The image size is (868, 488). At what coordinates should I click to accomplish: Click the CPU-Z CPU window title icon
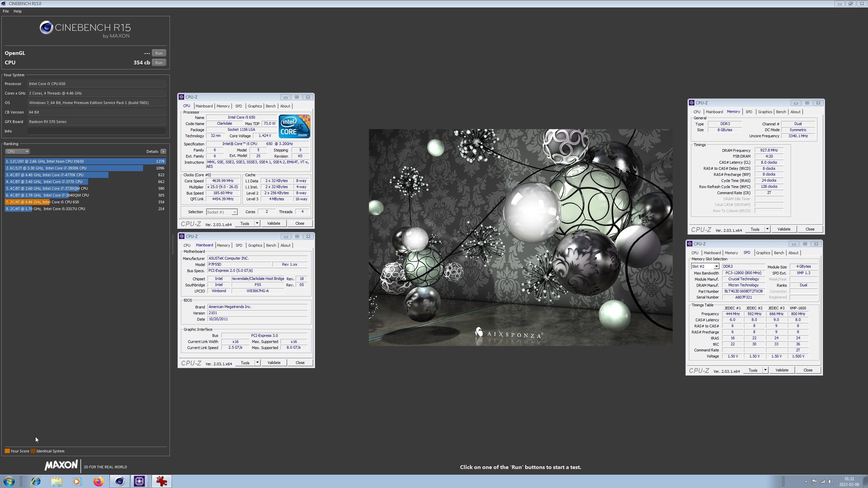(182, 97)
